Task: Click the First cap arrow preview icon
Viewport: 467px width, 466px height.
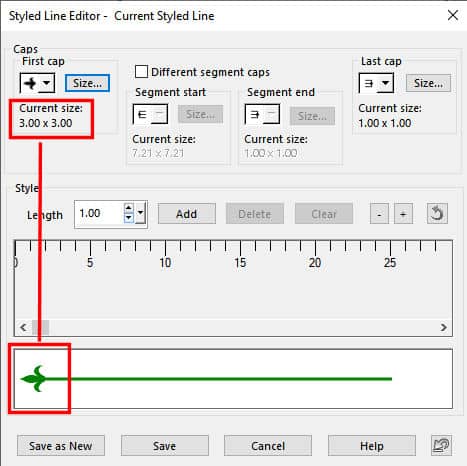Action: pos(30,83)
